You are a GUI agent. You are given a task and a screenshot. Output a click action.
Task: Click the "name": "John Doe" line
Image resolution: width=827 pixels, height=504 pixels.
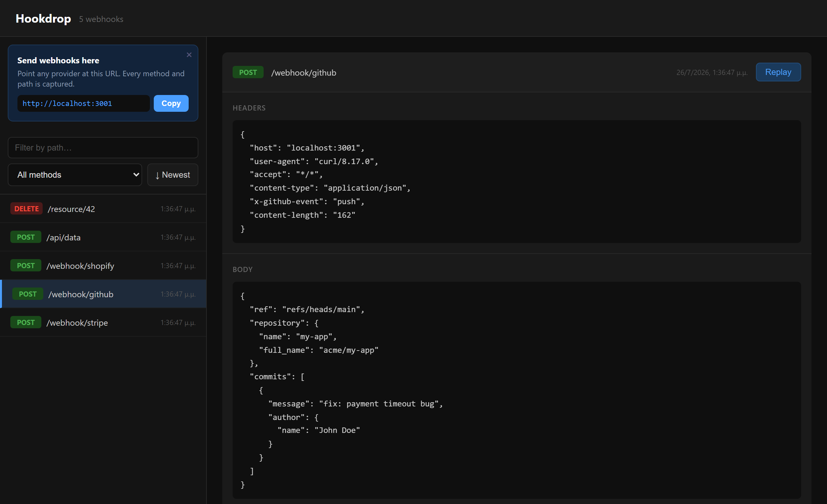click(319, 430)
